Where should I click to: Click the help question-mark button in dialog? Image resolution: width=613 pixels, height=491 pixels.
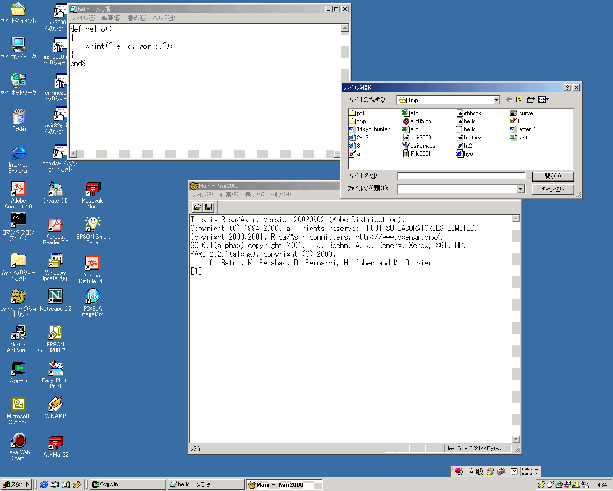point(568,88)
